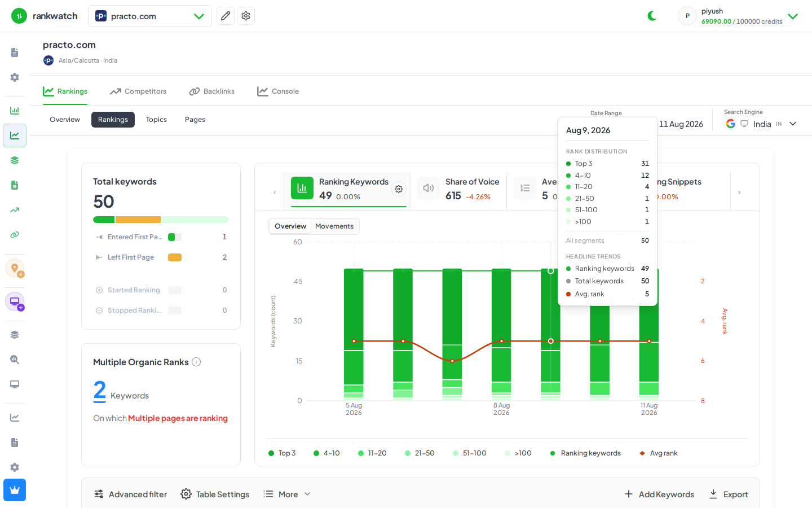Switch to the Console tab
The width and height of the screenshot is (812, 508).
click(x=278, y=91)
